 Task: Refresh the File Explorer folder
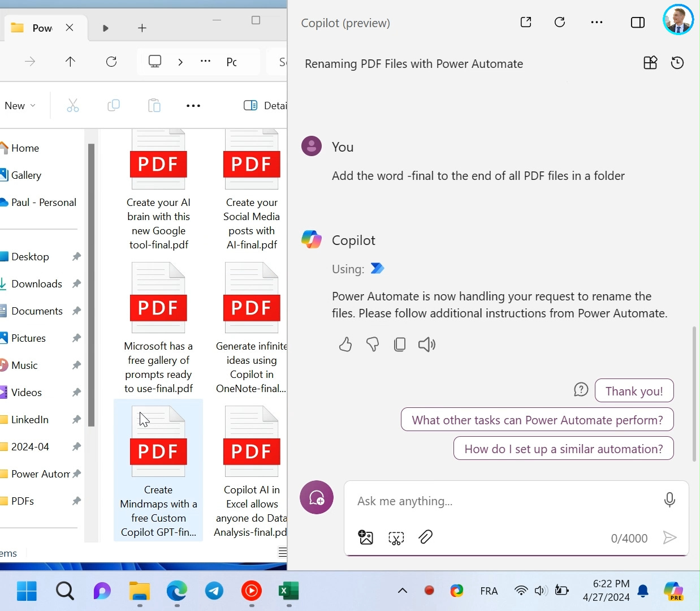click(111, 62)
